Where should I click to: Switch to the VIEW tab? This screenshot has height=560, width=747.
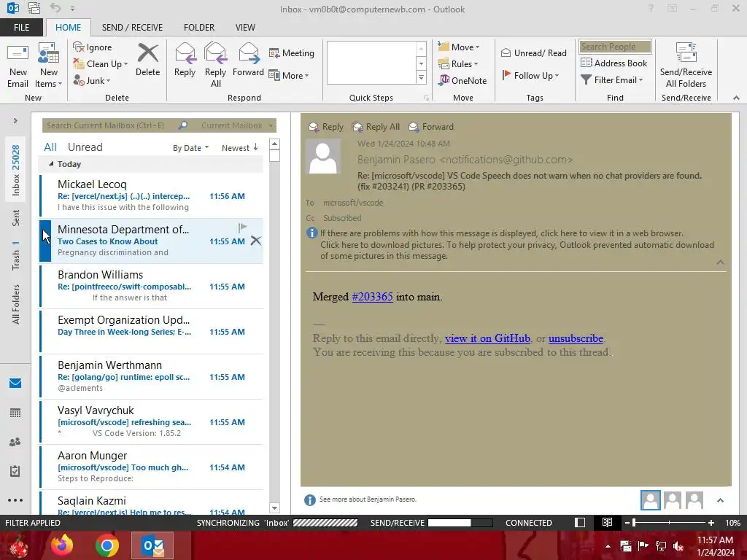click(245, 28)
